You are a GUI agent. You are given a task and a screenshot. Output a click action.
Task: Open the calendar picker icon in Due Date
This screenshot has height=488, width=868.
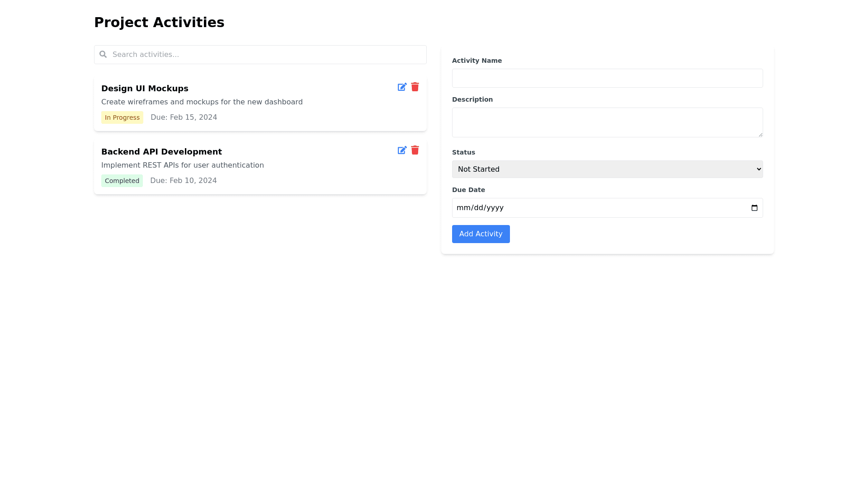[754, 208]
